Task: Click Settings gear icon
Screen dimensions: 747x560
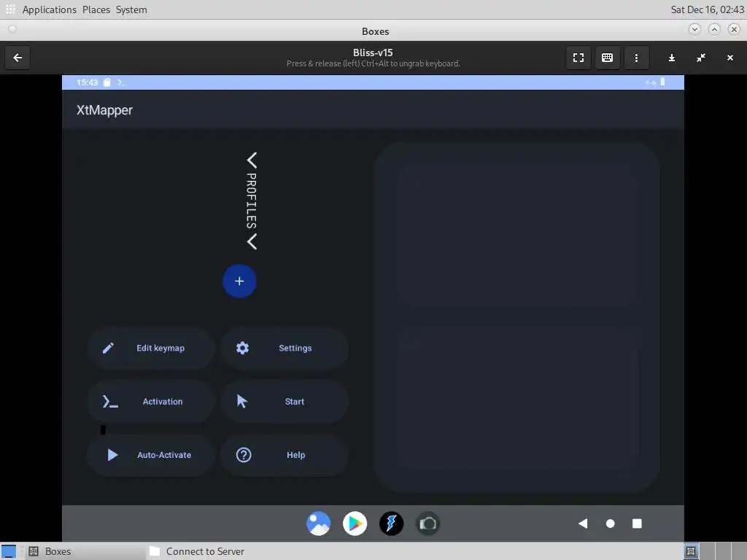Action: [242, 348]
